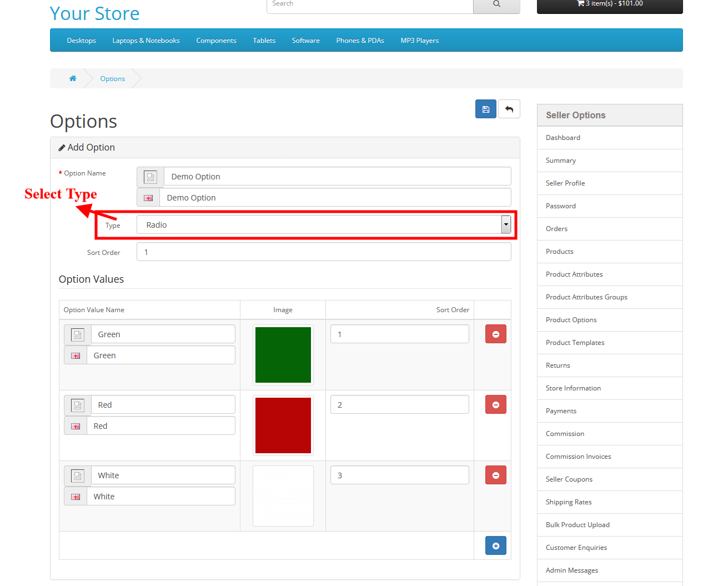Open the Components menu

coord(216,41)
